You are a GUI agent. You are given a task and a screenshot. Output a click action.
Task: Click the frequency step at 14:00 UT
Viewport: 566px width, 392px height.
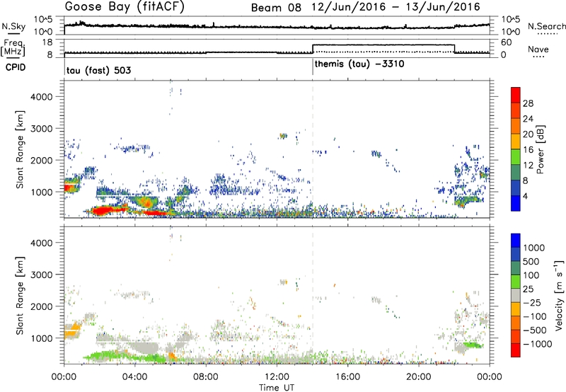313,49
